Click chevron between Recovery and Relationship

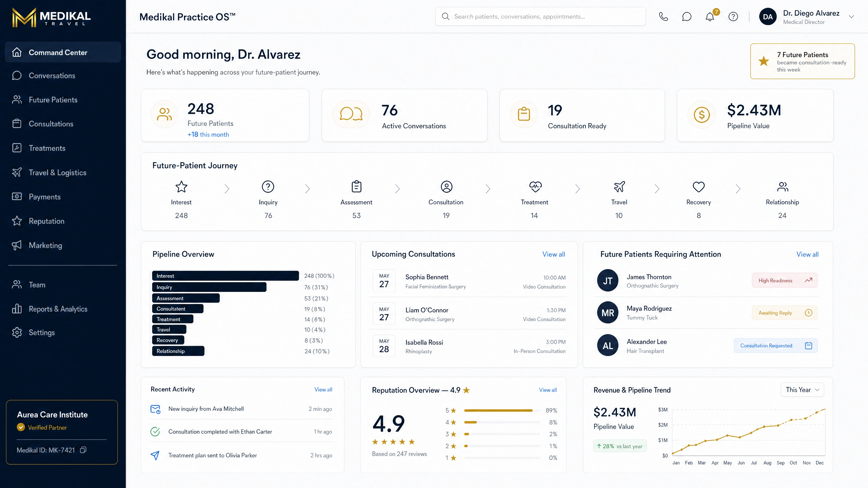[738, 189]
